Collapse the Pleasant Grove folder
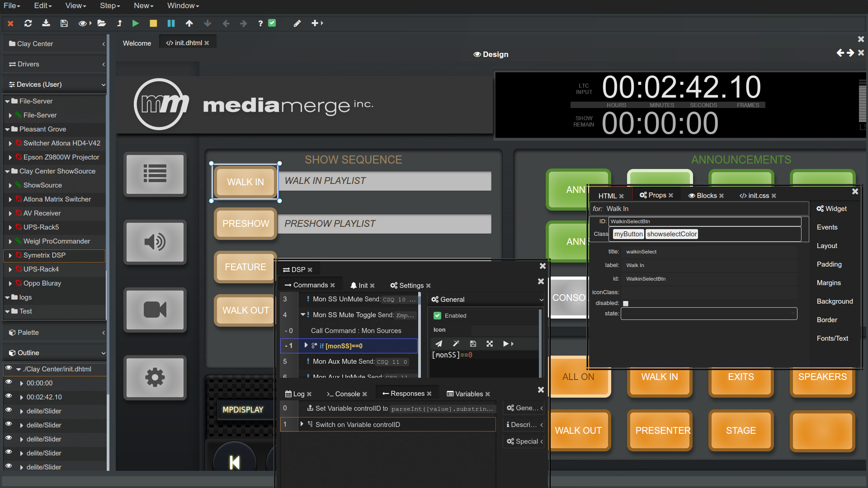868x488 pixels. 7,129
